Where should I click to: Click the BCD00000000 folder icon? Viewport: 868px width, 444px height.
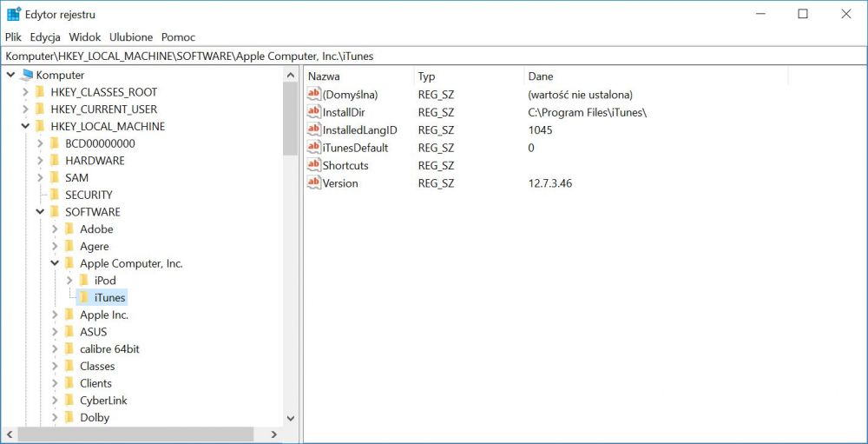click(54, 143)
